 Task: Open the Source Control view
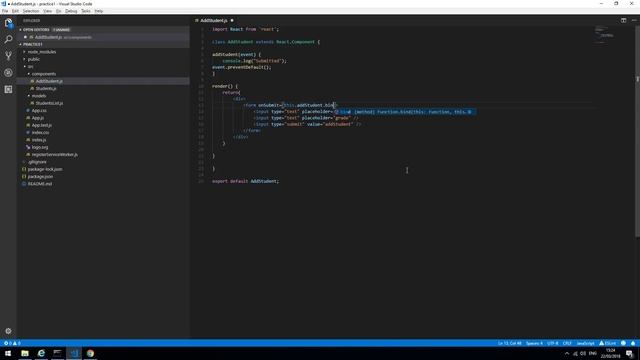tap(8, 56)
